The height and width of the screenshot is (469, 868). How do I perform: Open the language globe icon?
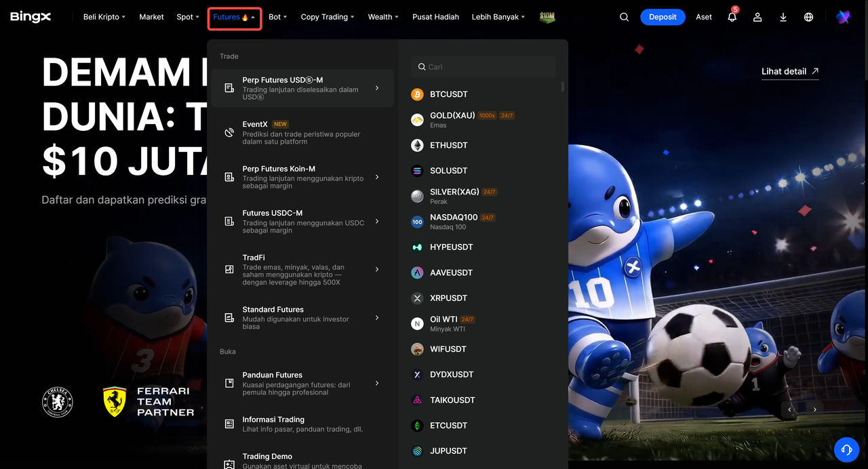[808, 17]
